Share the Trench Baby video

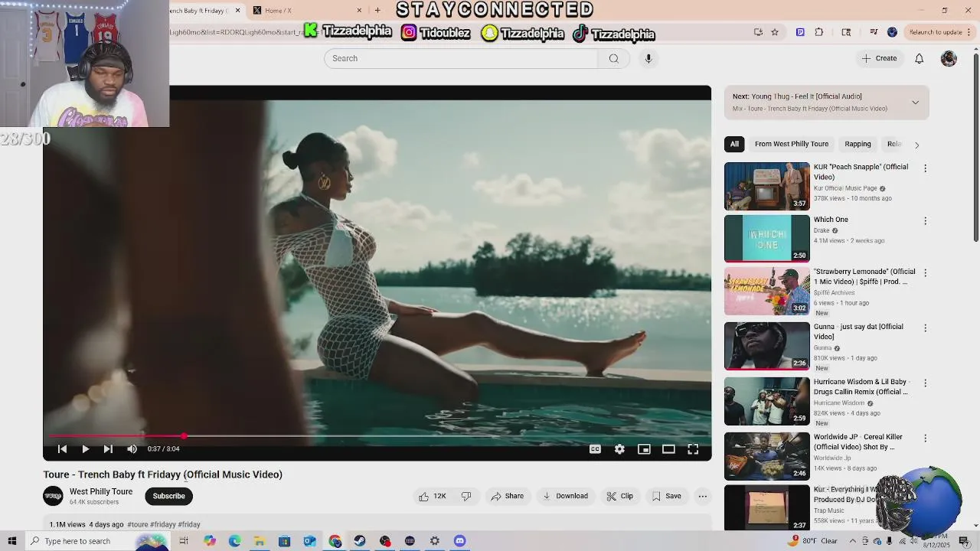pos(508,496)
